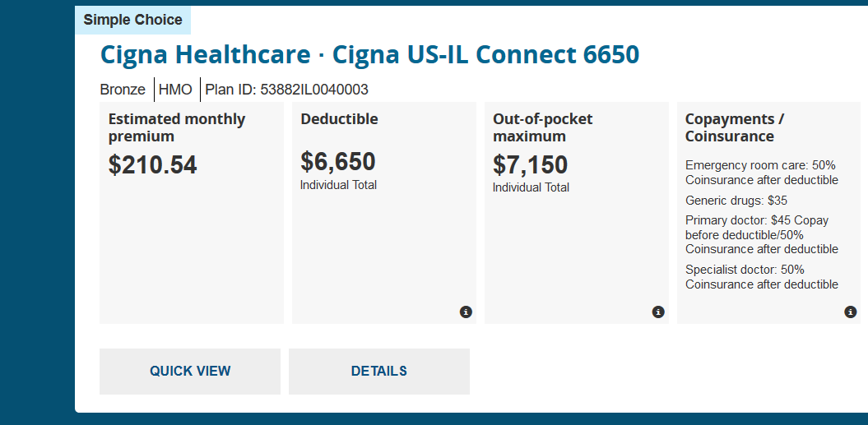868x425 pixels.
Task: Click the Deductible card heading
Action: pyautogui.click(x=339, y=119)
